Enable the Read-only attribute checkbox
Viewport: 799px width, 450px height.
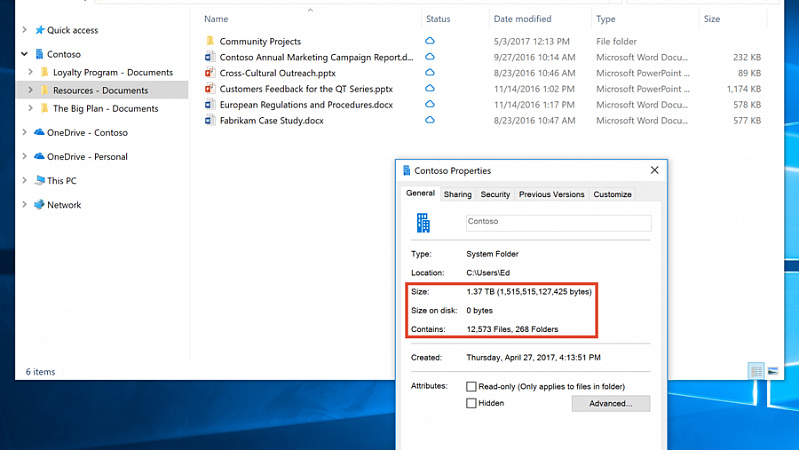click(471, 386)
